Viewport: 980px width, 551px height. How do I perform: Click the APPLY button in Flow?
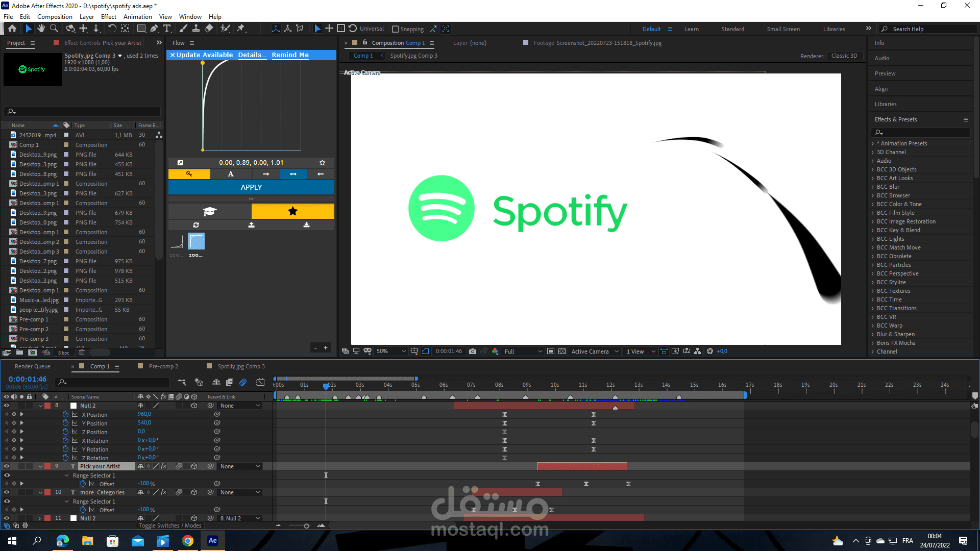[251, 187]
